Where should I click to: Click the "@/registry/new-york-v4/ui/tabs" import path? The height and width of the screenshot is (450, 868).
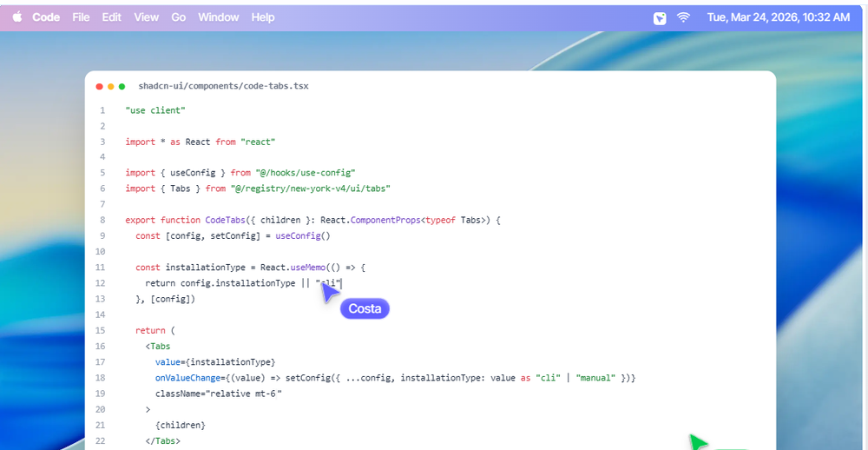(x=310, y=189)
